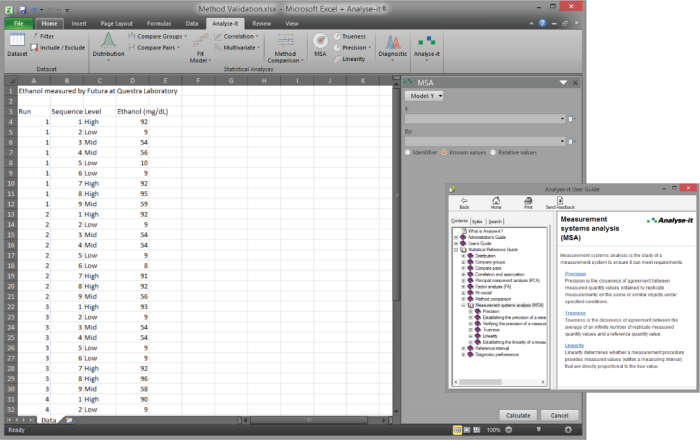The height and width of the screenshot is (440, 700).
Task: Click the Dataset icon in the ribbon
Action: pos(17,45)
